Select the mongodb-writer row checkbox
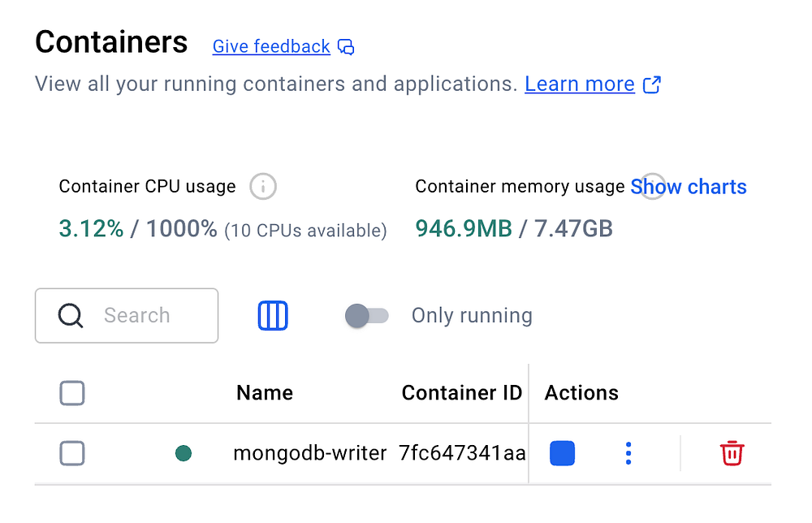 (x=72, y=453)
